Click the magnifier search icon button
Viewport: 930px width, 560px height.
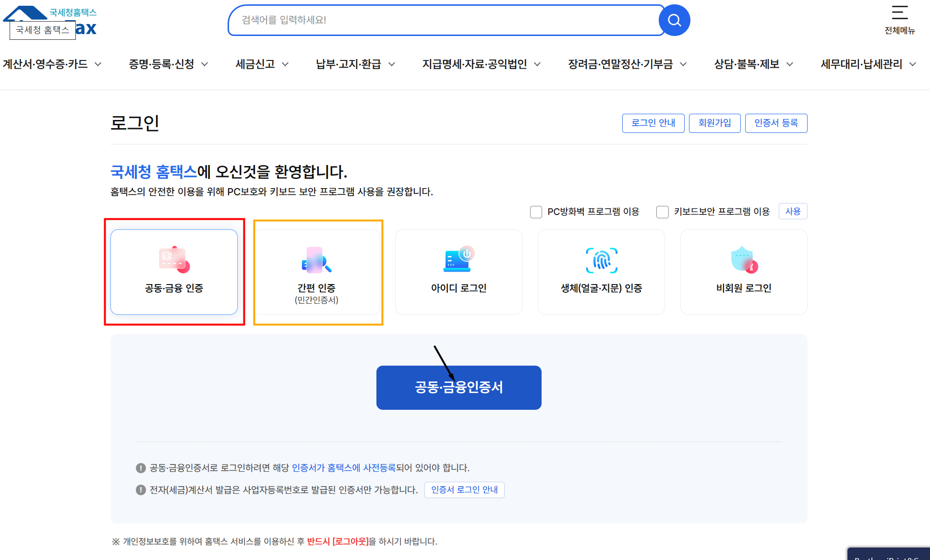coord(674,20)
